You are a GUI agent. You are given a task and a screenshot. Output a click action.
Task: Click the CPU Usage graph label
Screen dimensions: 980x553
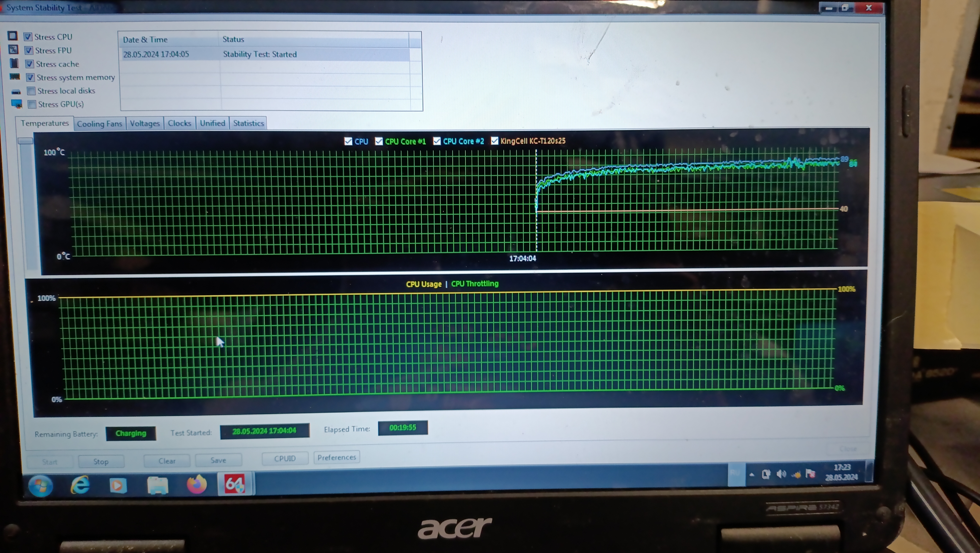423,284
